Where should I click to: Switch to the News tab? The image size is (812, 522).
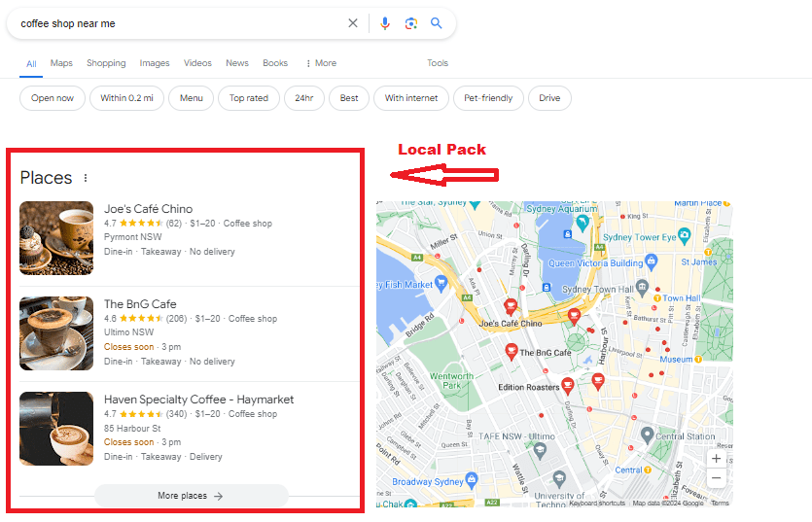click(x=237, y=63)
